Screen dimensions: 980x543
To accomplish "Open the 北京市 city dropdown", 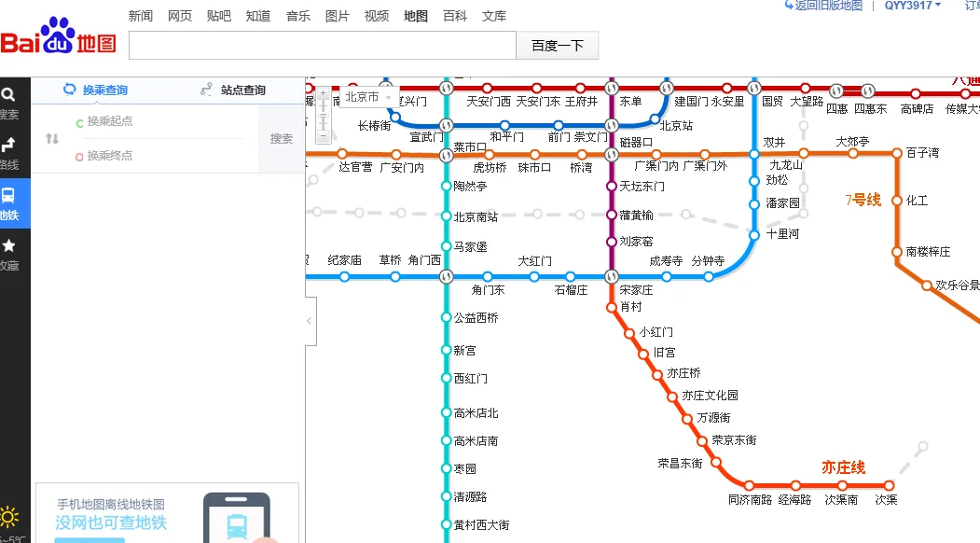I will point(371,96).
